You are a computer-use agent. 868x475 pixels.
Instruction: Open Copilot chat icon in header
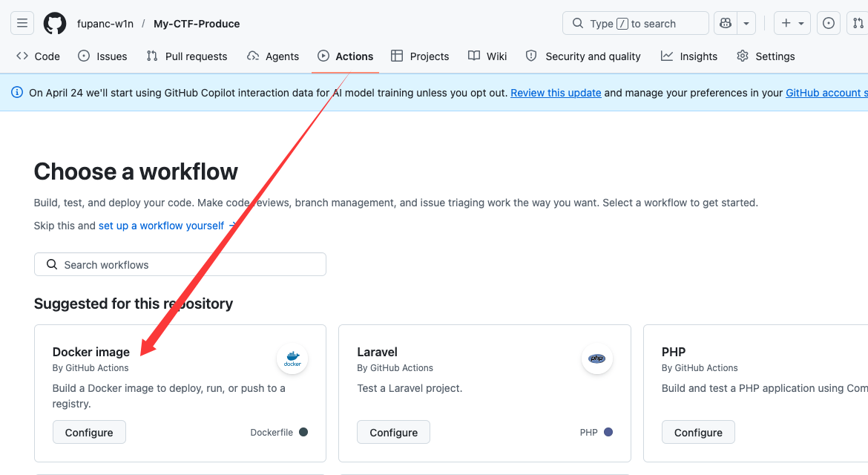coord(725,23)
